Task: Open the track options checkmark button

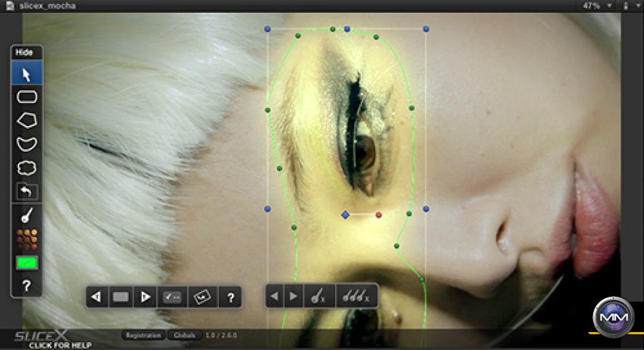Action: pos(172,297)
